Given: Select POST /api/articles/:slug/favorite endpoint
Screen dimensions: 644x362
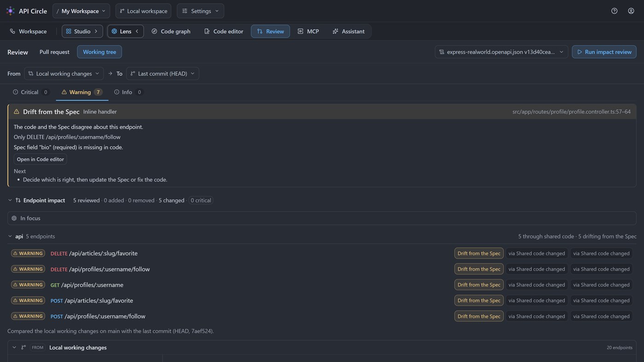Looking at the screenshot, I should pyautogui.click(x=322, y=300).
